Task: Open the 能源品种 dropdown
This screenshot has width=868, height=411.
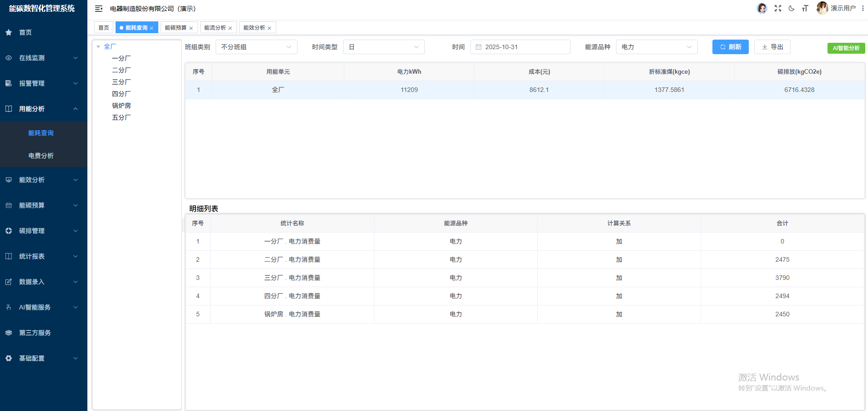Action: click(x=656, y=46)
